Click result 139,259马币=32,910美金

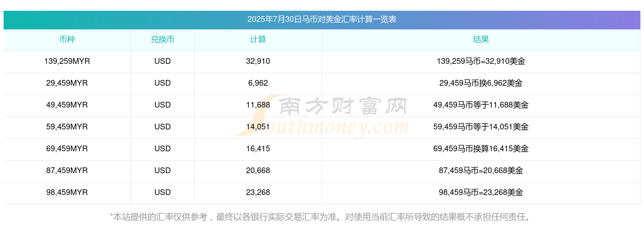[x=481, y=61]
